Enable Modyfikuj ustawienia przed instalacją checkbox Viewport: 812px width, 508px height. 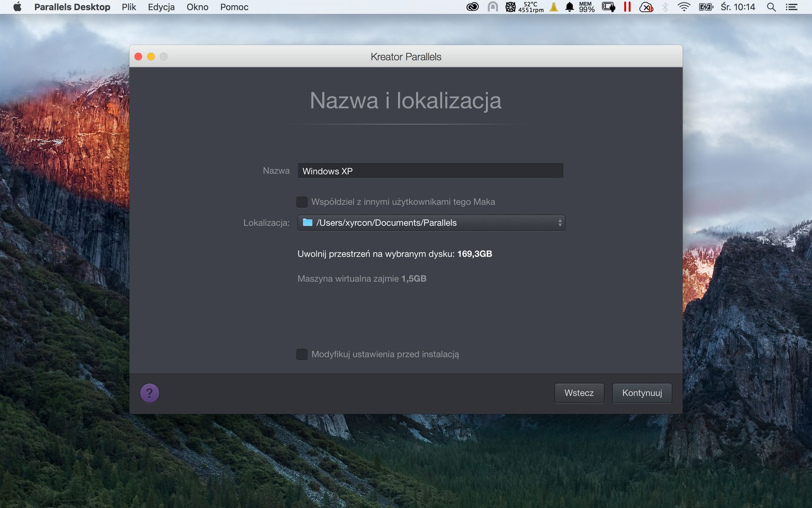pos(302,354)
